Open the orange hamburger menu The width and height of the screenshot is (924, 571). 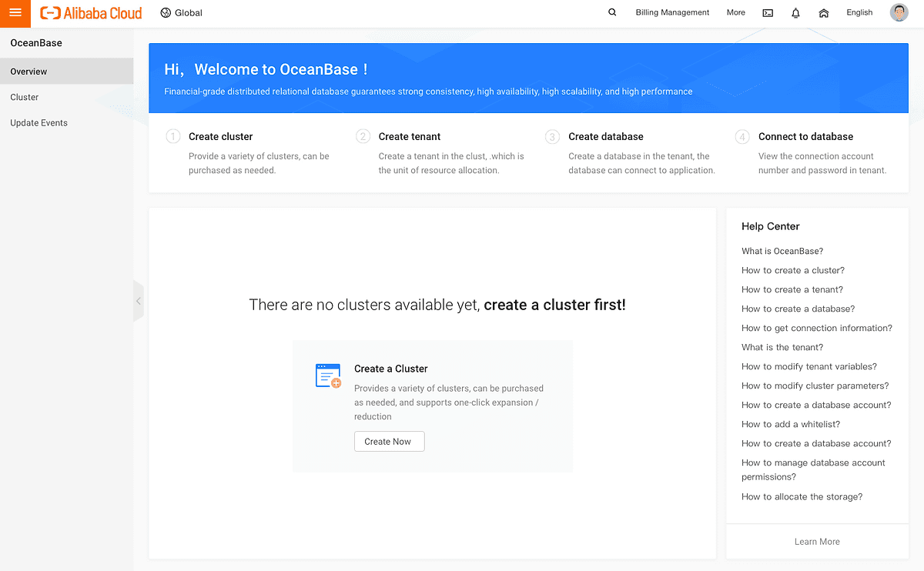click(15, 12)
